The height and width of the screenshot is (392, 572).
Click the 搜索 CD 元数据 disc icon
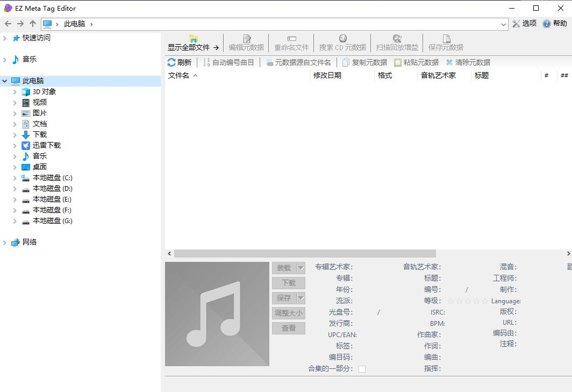click(342, 39)
